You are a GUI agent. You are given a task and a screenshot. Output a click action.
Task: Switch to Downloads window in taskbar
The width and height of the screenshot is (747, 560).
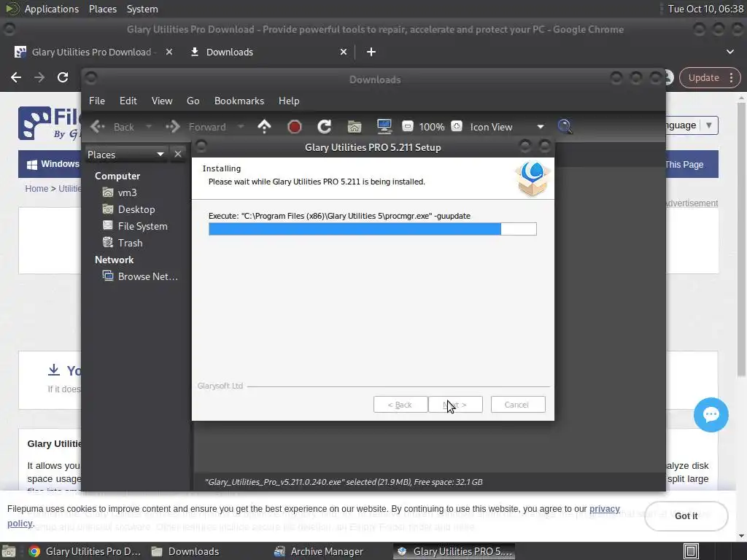(x=186, y=551)
